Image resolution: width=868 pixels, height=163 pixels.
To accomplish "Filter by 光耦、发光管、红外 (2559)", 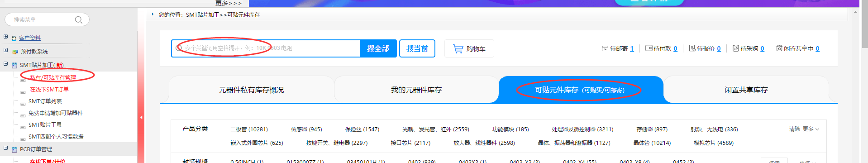I will [x=436, y=129].
